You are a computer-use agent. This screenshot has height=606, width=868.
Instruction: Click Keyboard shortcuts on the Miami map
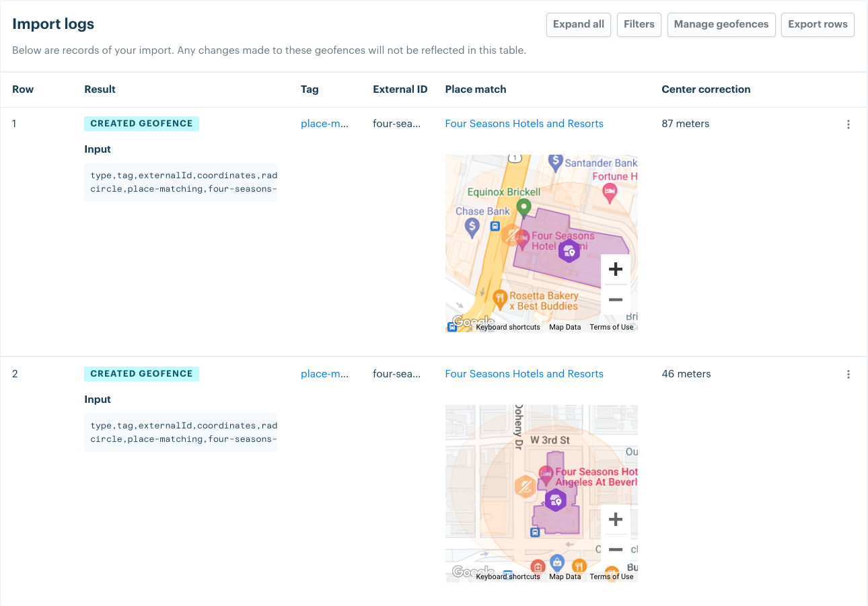(508, 328)
